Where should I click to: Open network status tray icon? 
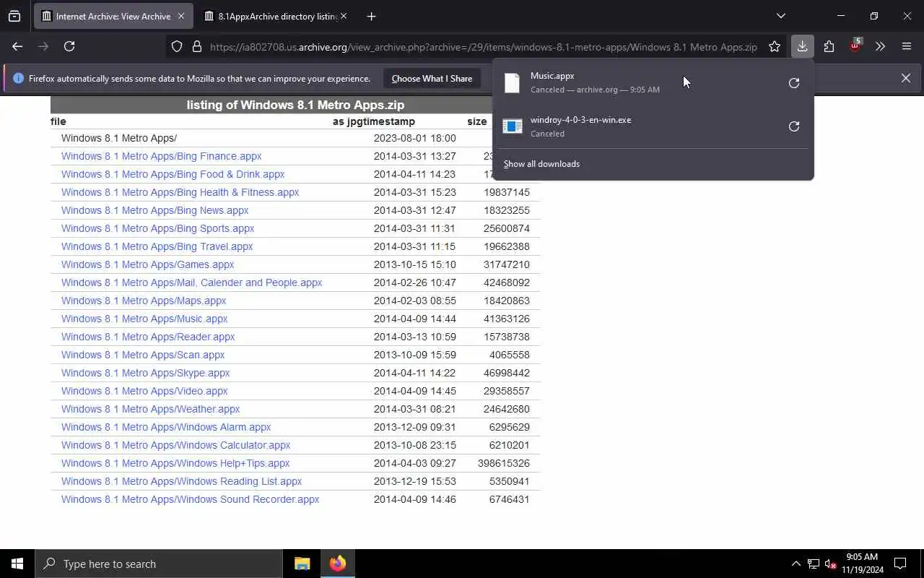(814, 564)
